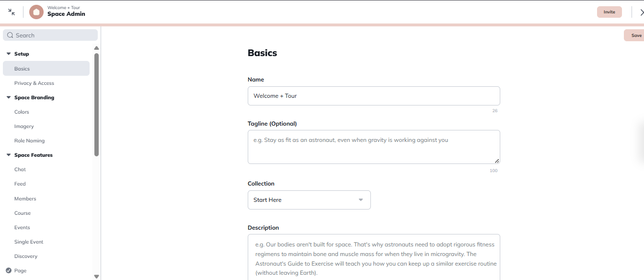644x280 pixels.
Task: Click the Name field containing Welcome + Tour
Action: (374, 96)
